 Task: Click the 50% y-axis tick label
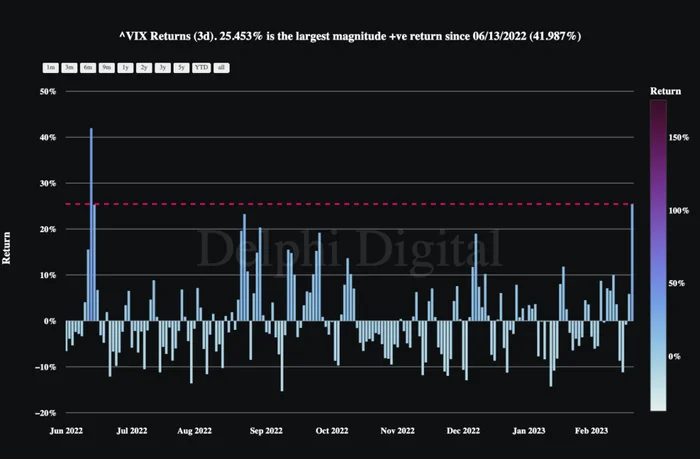pos(48,92)
